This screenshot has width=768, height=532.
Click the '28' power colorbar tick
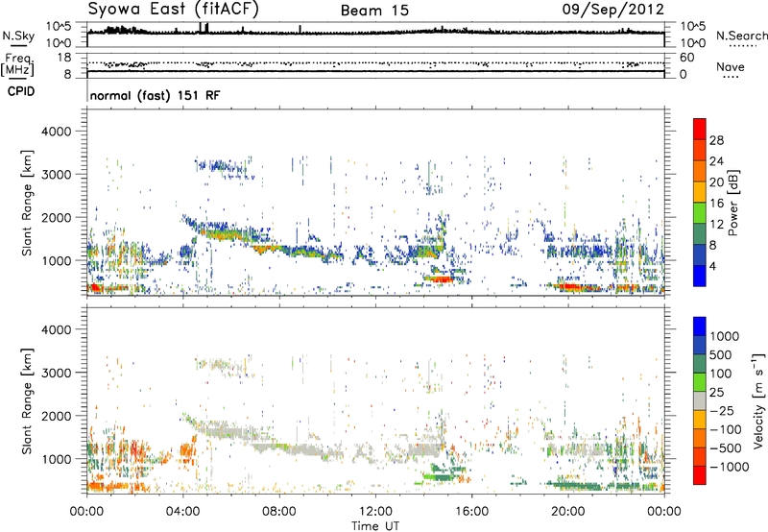point(716,140)
